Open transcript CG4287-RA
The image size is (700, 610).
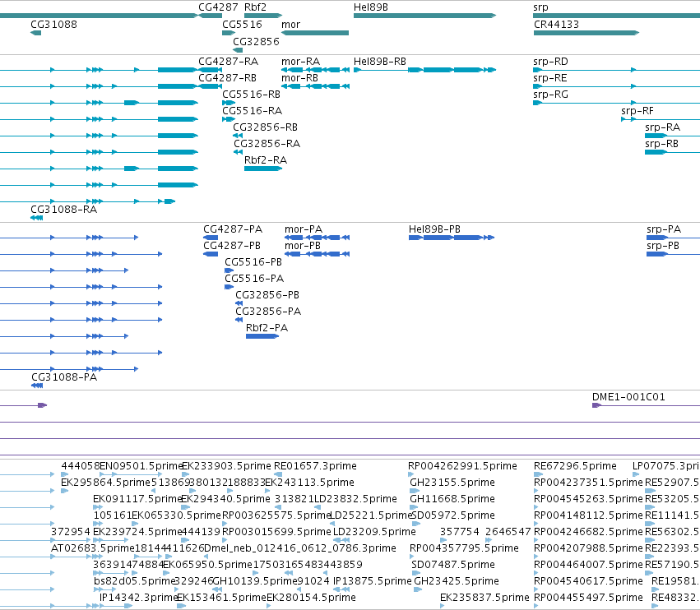(228, 61)
